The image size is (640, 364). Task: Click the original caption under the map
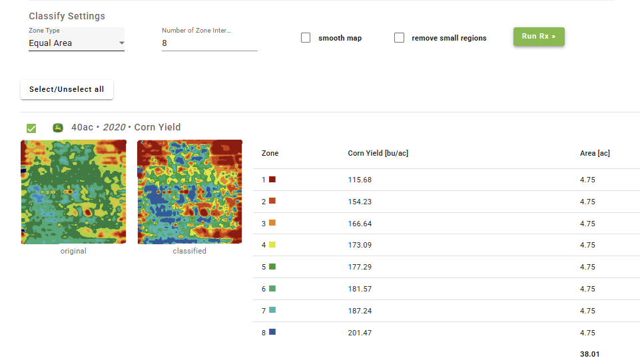pyautogui.click(x=73, y=251)
